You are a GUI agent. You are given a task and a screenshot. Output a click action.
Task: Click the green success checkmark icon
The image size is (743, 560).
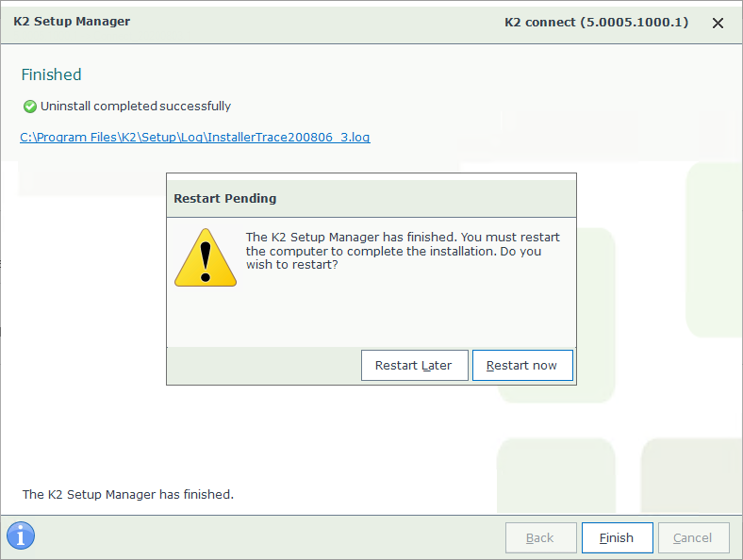coord(30,107)
